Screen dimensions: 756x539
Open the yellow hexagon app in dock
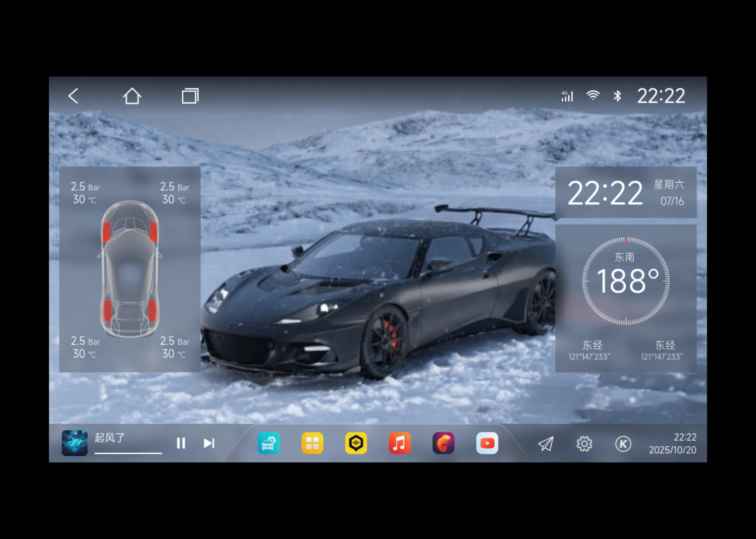click(356, 443)
